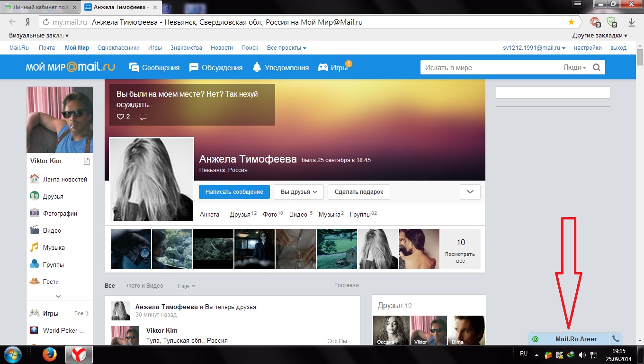
Task: Open the Анкета profile tab
Action: pos(209,214)
